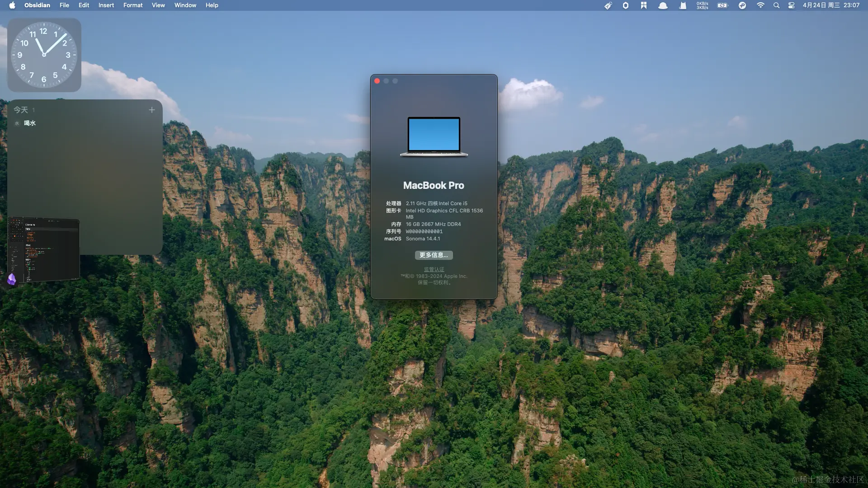Click the Wi-Fi status icon
Viewport: 868px width, 488px height.
[x=760, y=5]
